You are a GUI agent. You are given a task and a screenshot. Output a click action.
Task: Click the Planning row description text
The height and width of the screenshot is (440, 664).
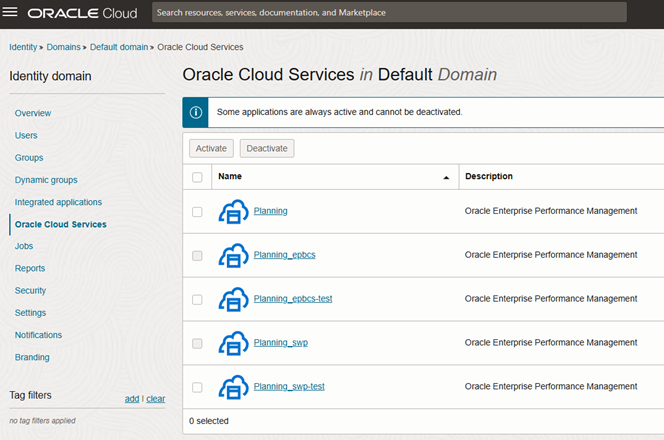click(551, 211)
